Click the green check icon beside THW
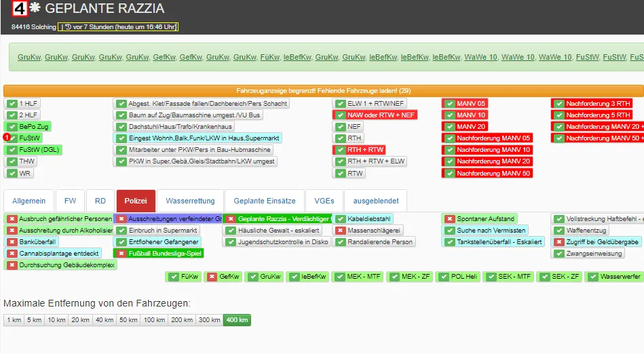 coord(12,161)
